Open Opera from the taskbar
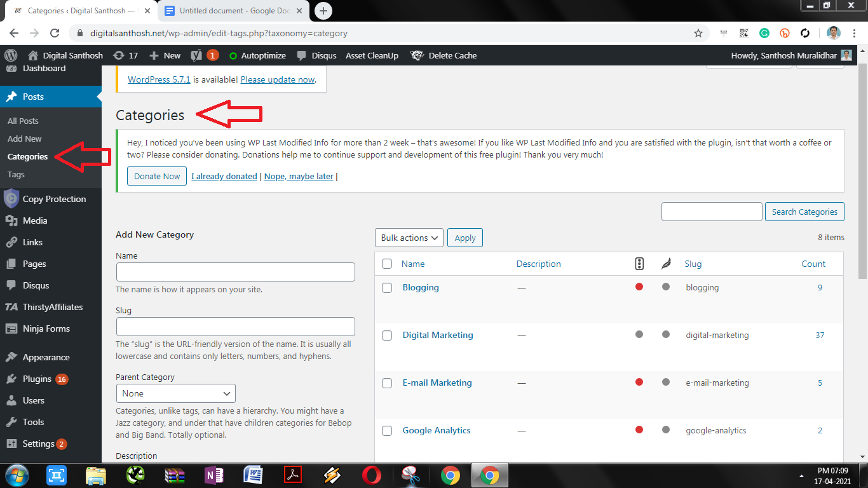 click(x=372, y=475)
